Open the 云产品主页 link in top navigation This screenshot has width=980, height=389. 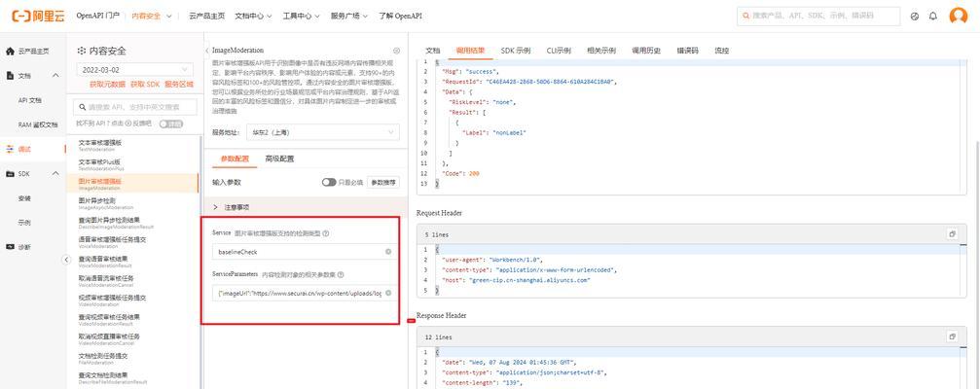(x=206, y=16)
